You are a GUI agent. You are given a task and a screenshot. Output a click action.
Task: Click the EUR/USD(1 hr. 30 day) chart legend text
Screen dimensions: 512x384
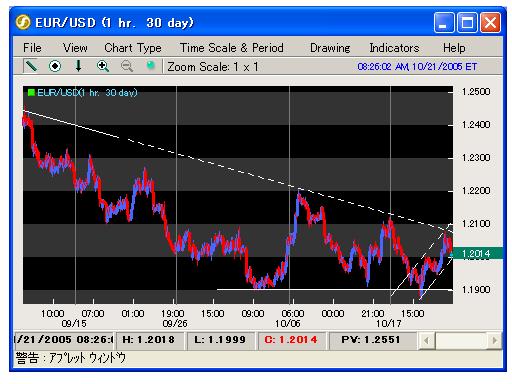[x=87, y=92]
